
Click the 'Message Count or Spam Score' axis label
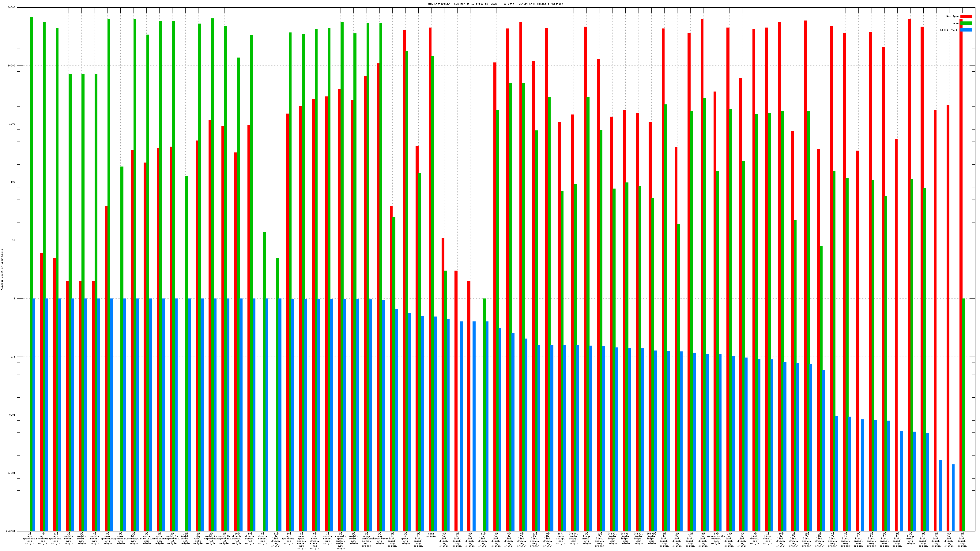2,270
